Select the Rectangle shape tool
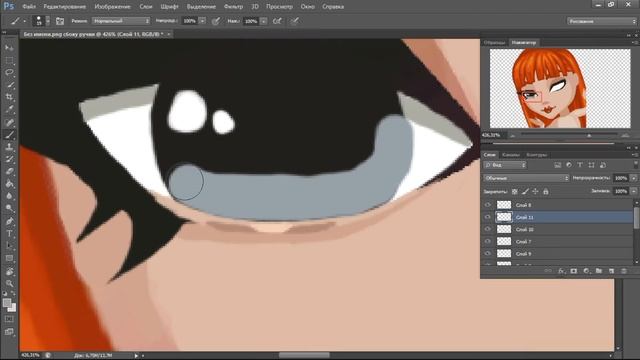 coord(9,258)
